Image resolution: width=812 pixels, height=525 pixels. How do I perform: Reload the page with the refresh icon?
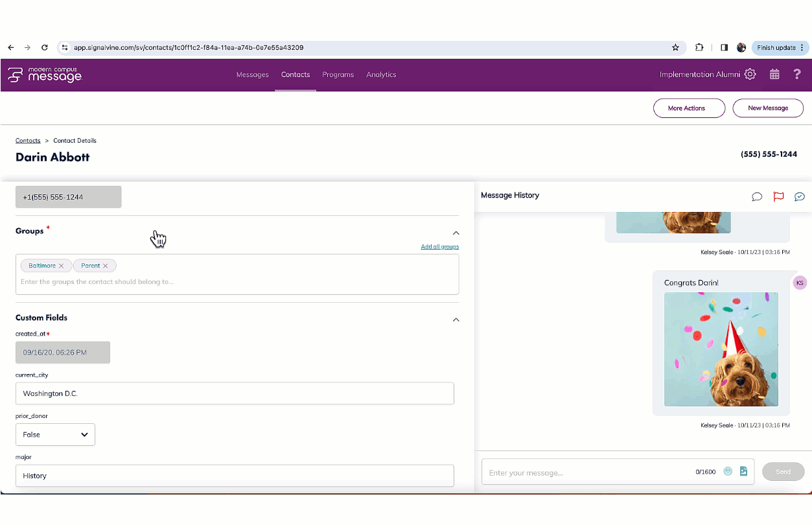tap(44, 47)
